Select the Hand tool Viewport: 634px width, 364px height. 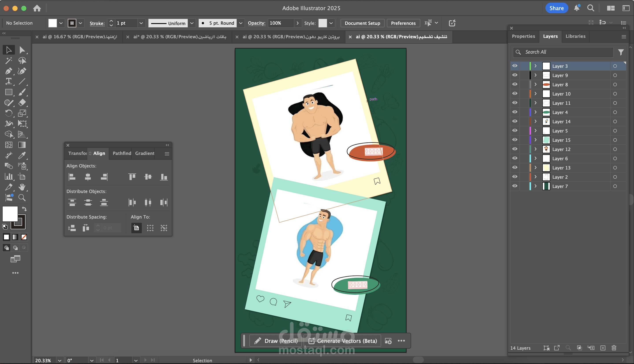(22, 187)
